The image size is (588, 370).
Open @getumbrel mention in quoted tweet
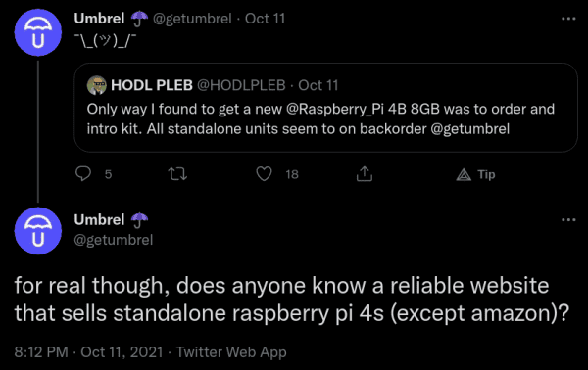click(x=469, y=129)
